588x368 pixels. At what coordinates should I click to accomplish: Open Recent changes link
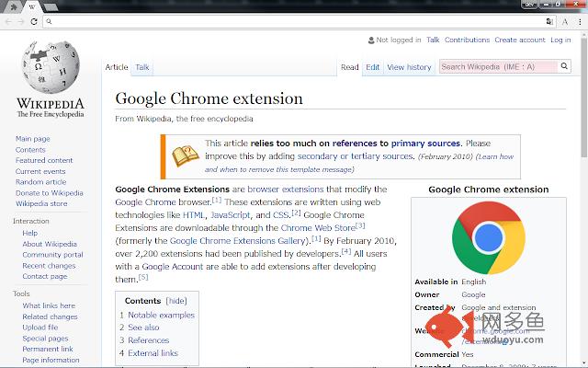click(x=49, y=266)
